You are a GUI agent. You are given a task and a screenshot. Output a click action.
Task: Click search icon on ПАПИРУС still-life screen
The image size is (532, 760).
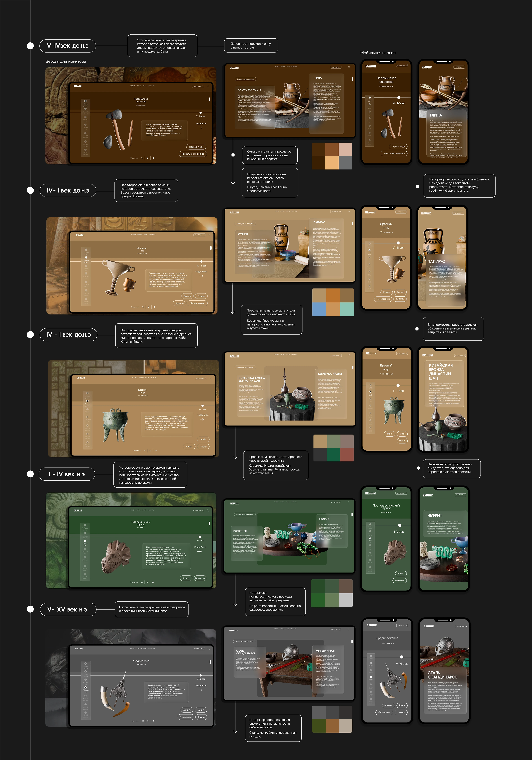pyautogui.click(x=349, y=212)
